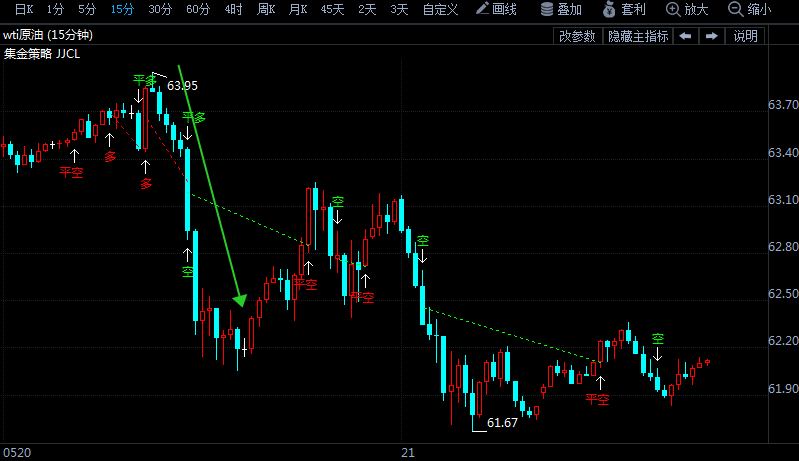Click the 集金策略 JJCL indicator label
The height and width of the screenshot is (461, 799).
[x=42, y=54]
